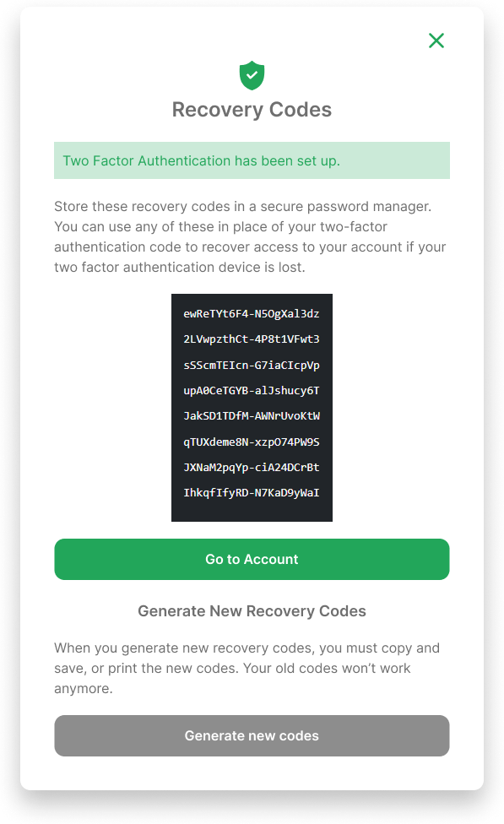Dismiss the dialog using the close icon
The width and height of the screenshot is (504, 824).
tap(436, 41)
